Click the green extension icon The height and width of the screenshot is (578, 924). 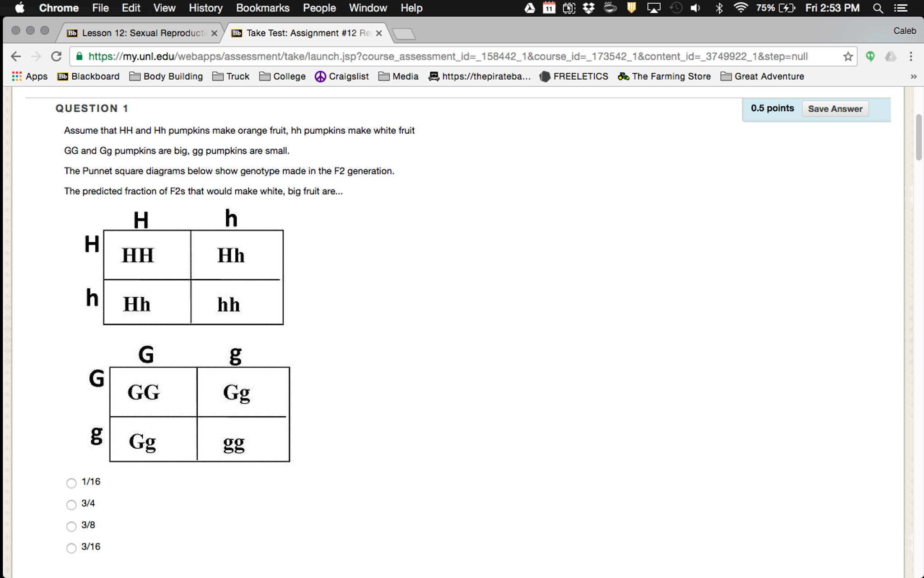tap(870, 56)
